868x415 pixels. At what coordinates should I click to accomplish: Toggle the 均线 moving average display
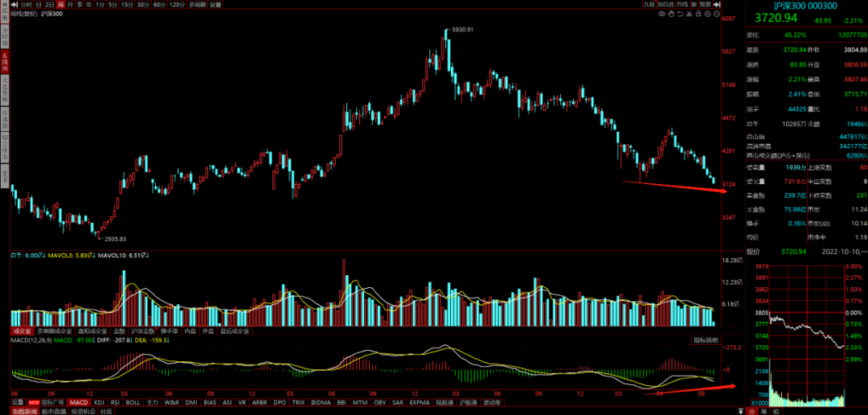(682, 4)
